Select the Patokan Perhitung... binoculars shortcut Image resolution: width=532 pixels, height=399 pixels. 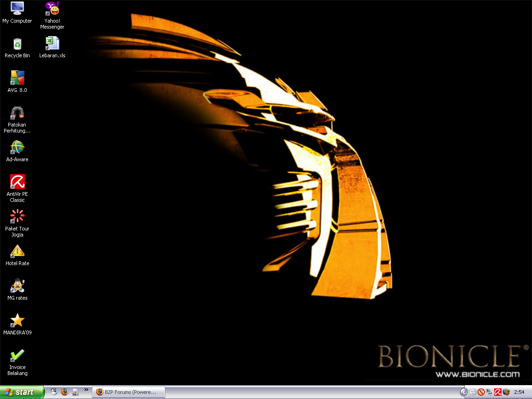point(17,120)
